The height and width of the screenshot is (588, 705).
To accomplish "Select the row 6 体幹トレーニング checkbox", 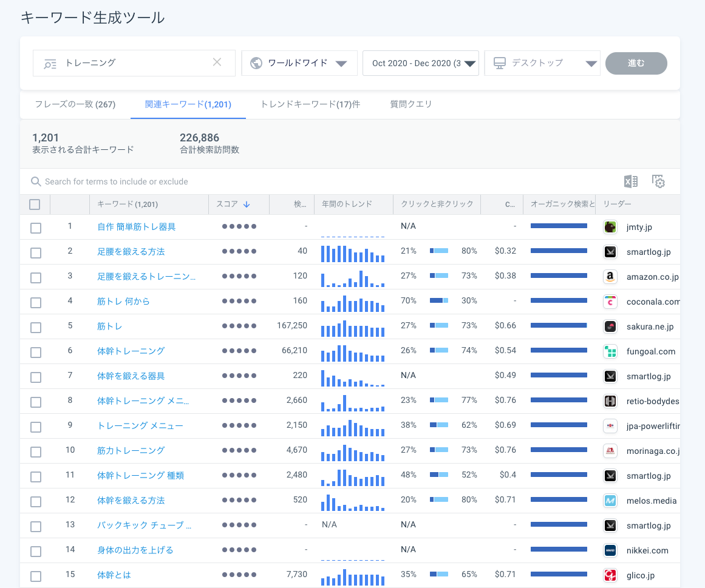I will pos(35,352).
